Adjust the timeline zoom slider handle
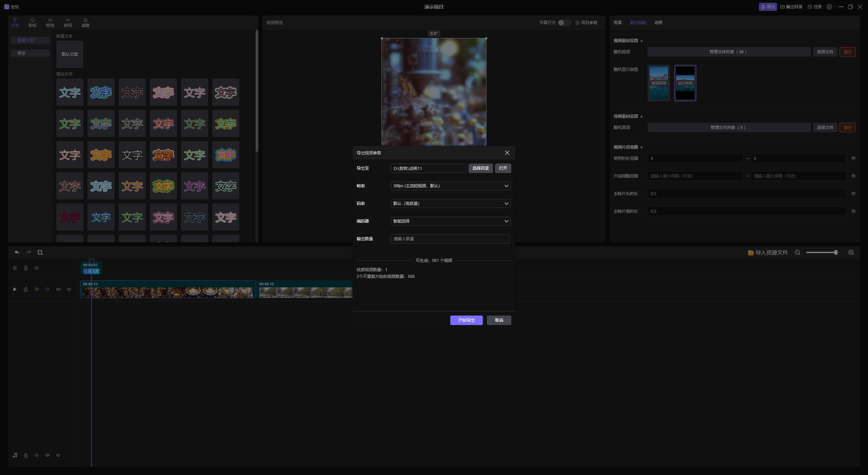868x475 pixels. tap(836, 252)
